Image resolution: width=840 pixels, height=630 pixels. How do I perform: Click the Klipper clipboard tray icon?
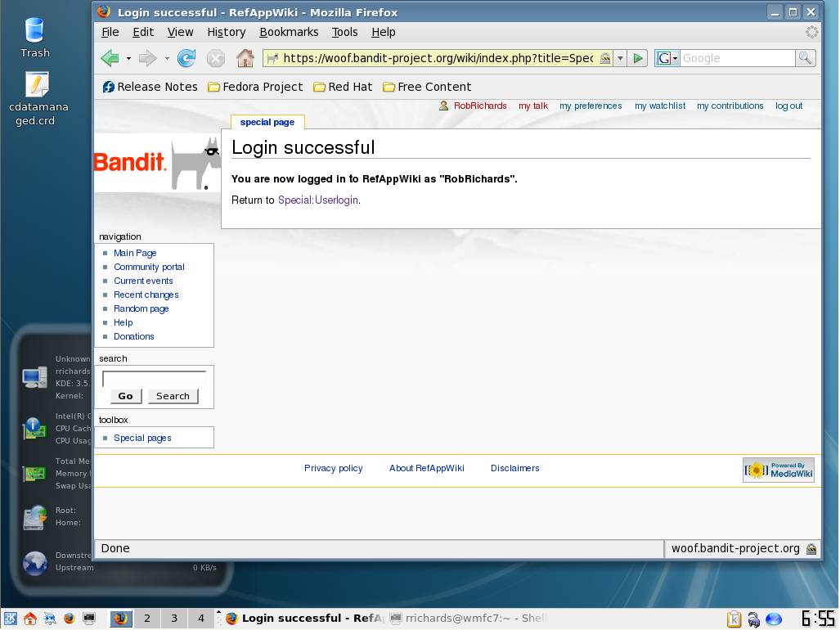(x=734, y=619)
